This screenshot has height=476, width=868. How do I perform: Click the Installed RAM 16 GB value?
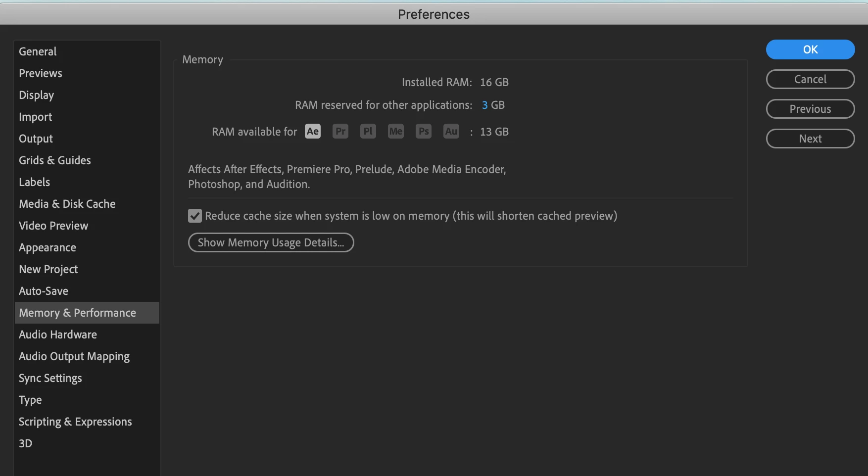tap(494, 82)
